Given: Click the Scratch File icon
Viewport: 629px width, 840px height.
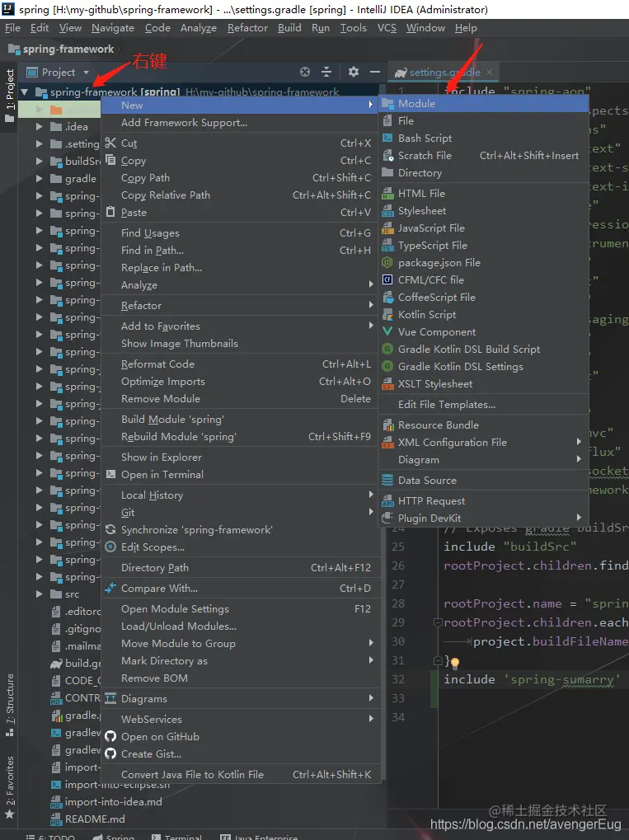Looking at the screenshot, I should point(387,156).
